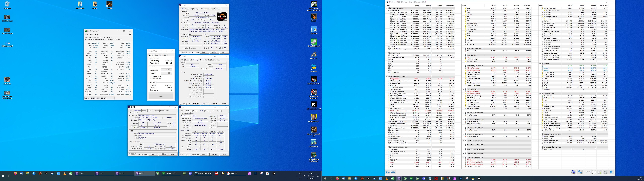Select the CapFrameX desktop shortcut
Image resolution: width=644 pixels, height=181 pixels.
pos(313,30)
